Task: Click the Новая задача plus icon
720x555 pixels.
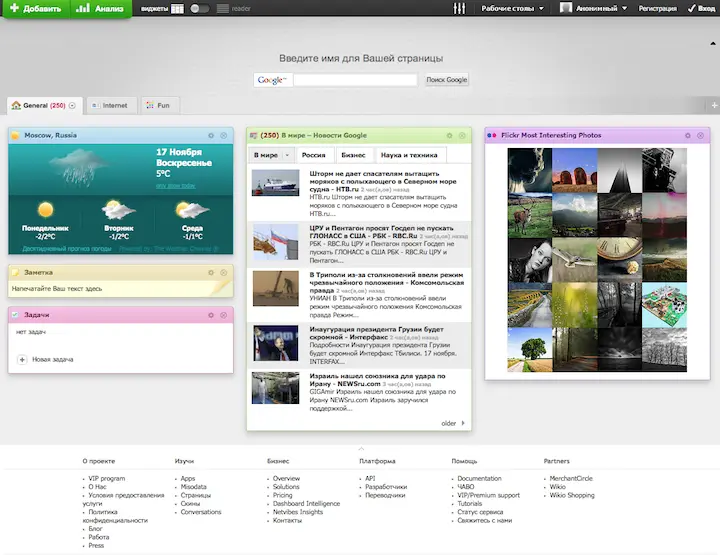Action: coord(22,359)
